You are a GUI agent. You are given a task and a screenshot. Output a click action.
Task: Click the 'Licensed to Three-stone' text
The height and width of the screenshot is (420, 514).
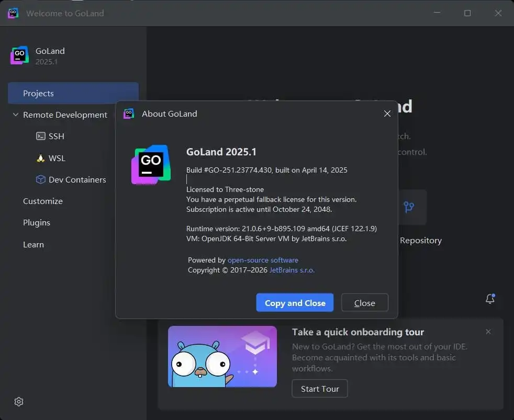[x=225, y=189]
